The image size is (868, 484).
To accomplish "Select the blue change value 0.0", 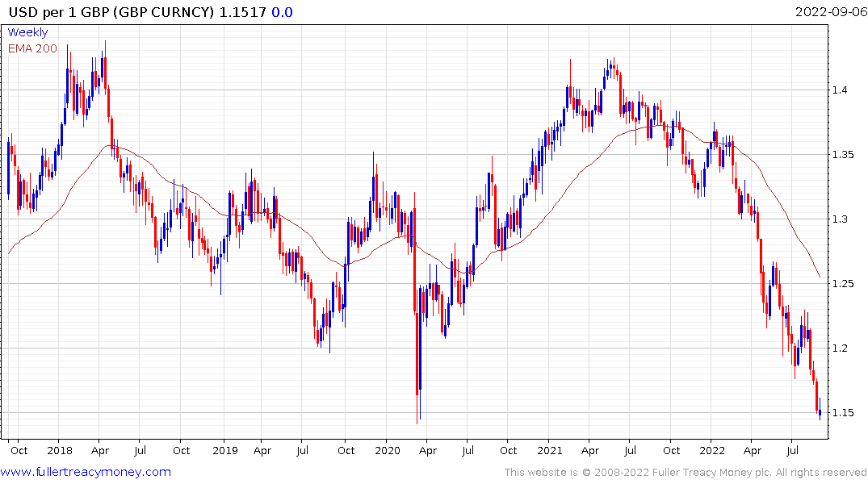I will click(x=283, y=12).
